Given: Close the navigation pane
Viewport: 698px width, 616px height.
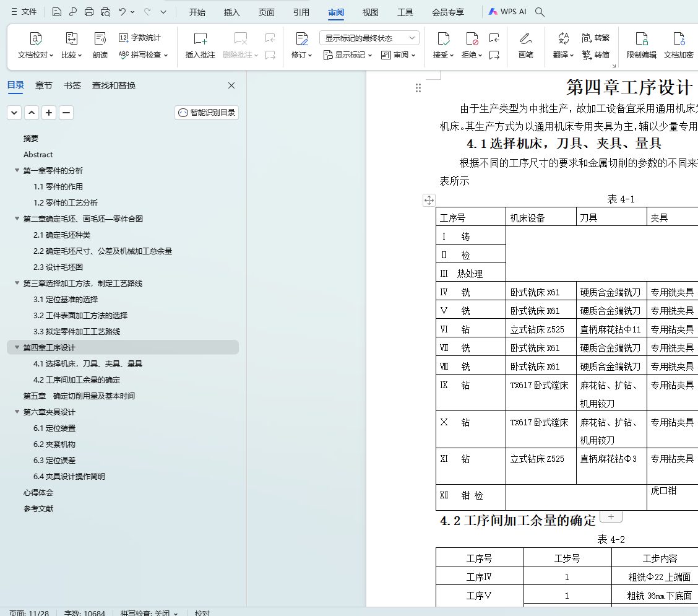Looking at the screenshot, I should click(231, 85).
